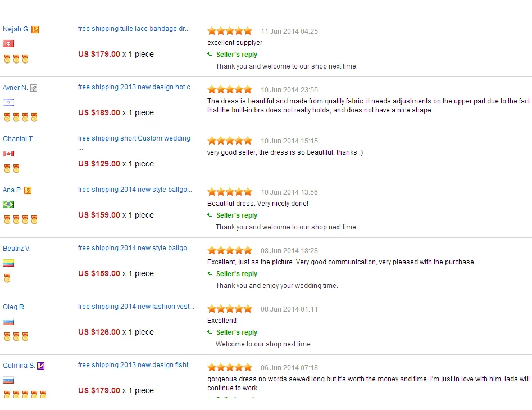Image resolution: width=532 pixels, height=410 pixels.
Task: Open Oleg R.'s buyer profile
Action: click(14, 307)
